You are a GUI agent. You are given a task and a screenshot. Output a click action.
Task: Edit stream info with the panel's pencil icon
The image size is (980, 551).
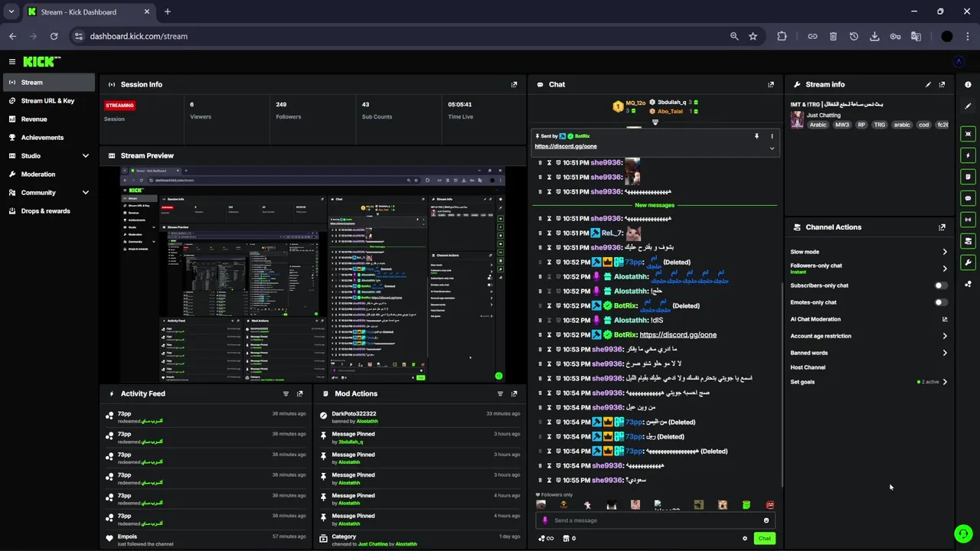point(928,84)
